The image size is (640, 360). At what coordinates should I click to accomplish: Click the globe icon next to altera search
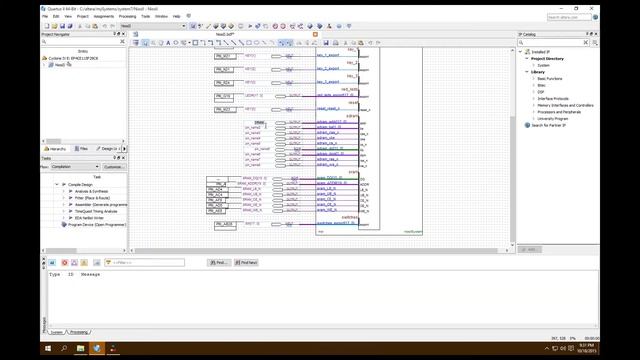596,17
